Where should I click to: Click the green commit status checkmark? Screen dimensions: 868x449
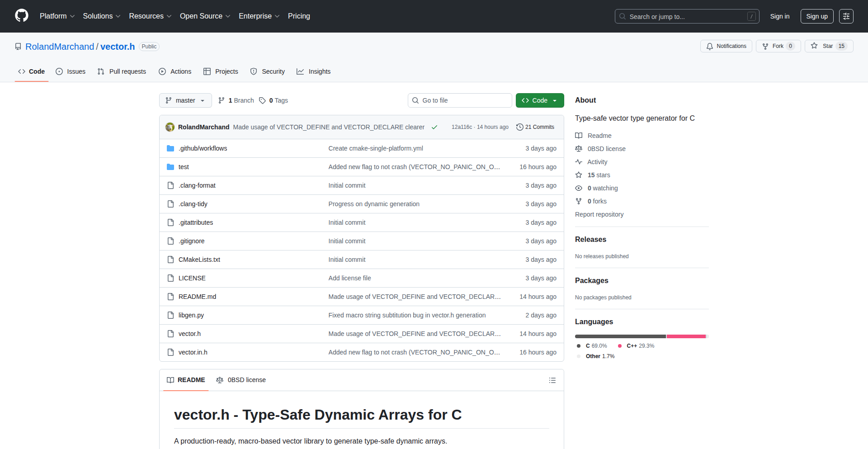434,127
